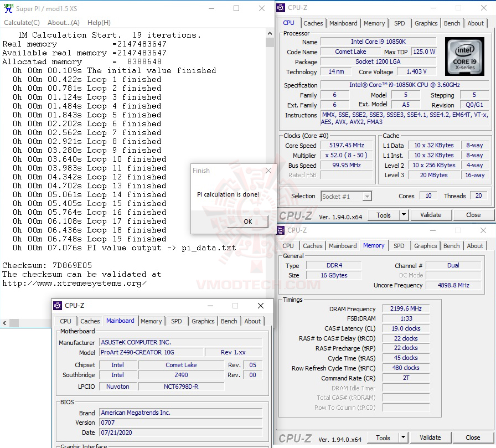The image size is (496, 448).
Task: Open About tab in the Mainboard CPU-Z window
Action: coord(252,321)
